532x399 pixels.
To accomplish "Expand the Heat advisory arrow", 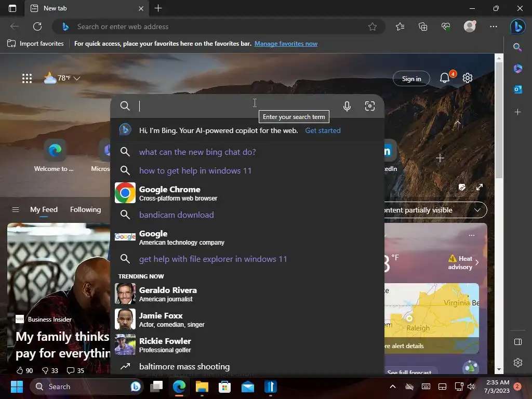I will [477, 262].
